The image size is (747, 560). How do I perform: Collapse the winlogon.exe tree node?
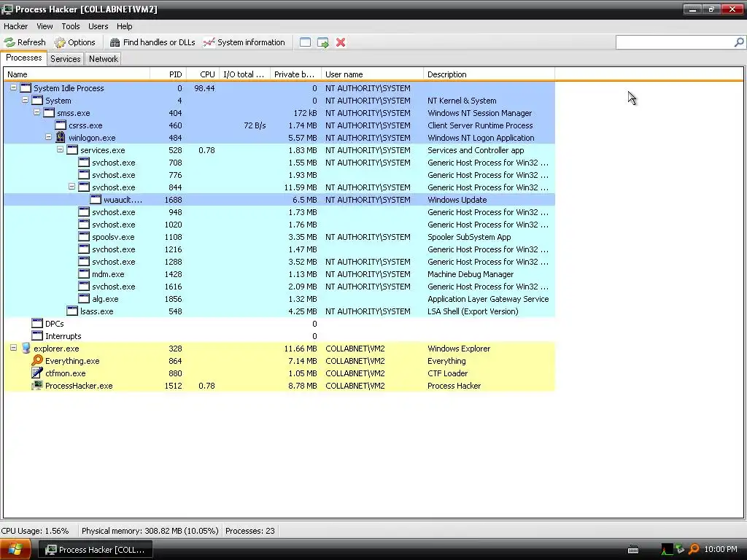(x=49, y=137)
